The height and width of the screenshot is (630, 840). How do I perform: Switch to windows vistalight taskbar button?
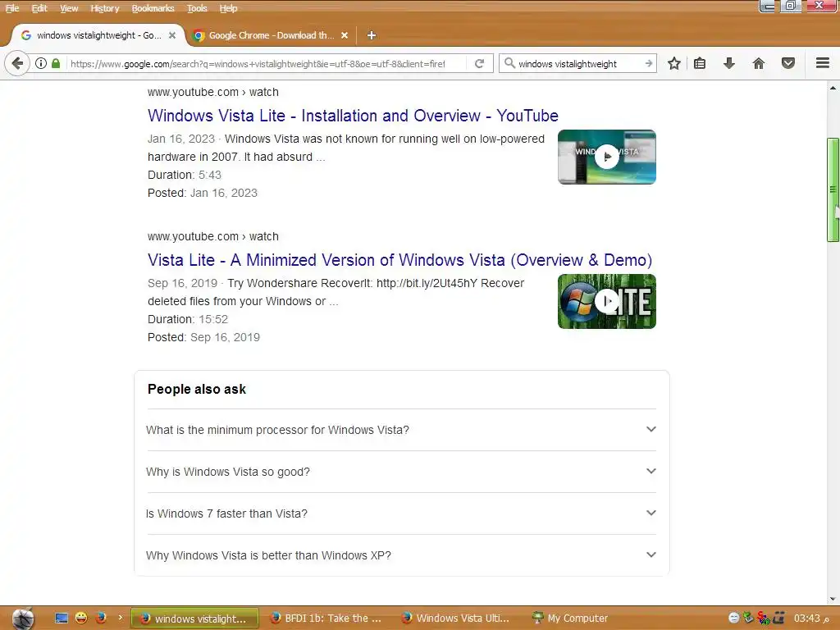point(195,619)
